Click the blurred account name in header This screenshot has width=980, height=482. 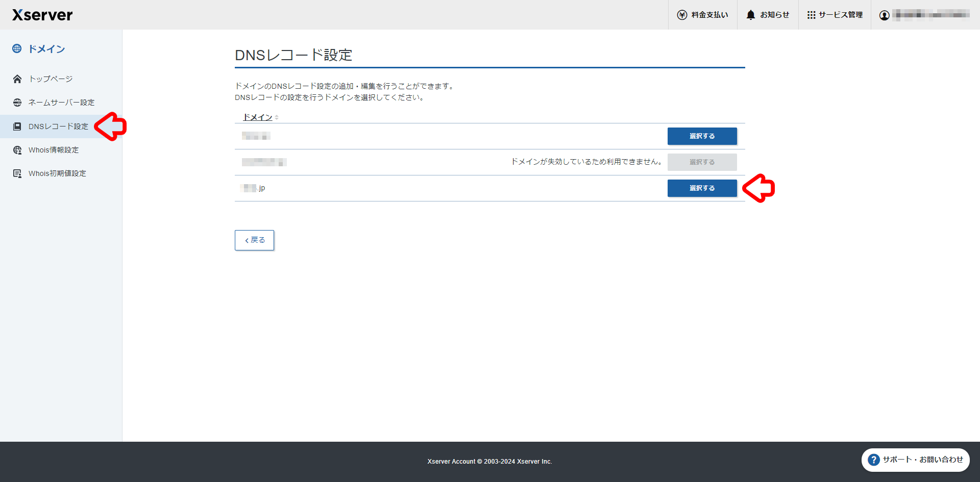point(931,15)
